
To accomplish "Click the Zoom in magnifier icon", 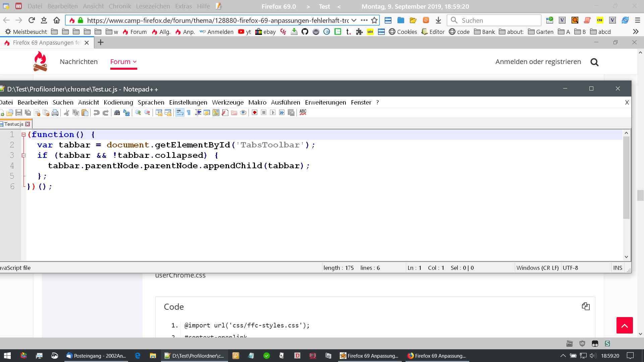I will pyautogui.click(x=138, y=113).
